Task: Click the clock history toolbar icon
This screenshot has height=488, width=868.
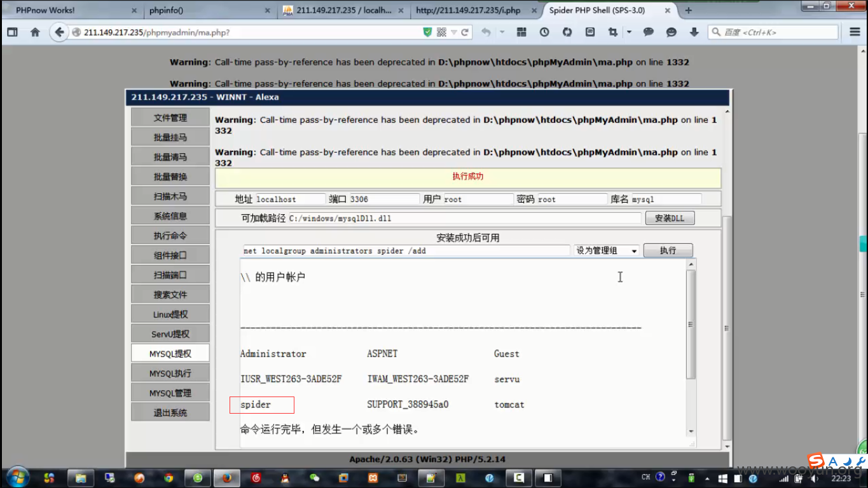Action: (544, 32)
